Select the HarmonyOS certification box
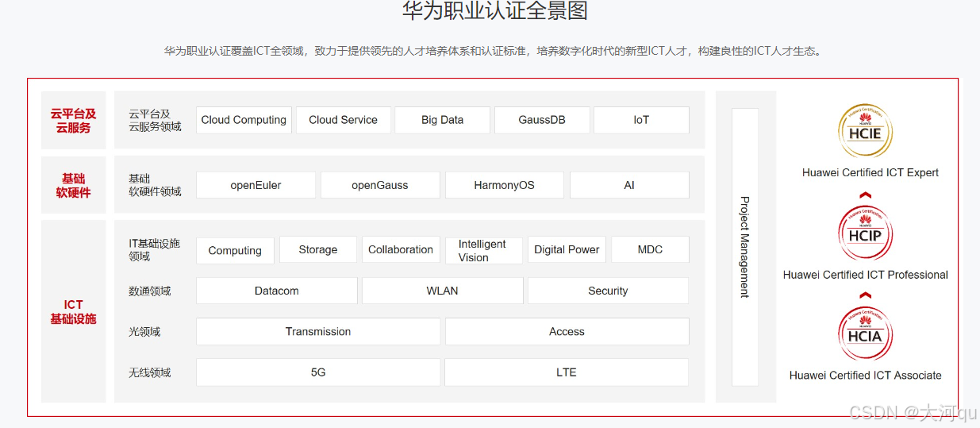 (505, 185)
